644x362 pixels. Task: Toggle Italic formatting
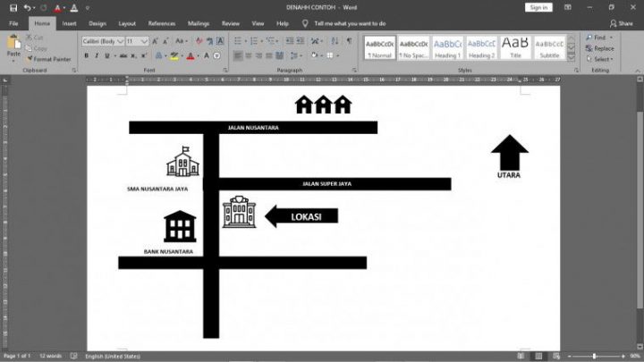click(97, 55)
